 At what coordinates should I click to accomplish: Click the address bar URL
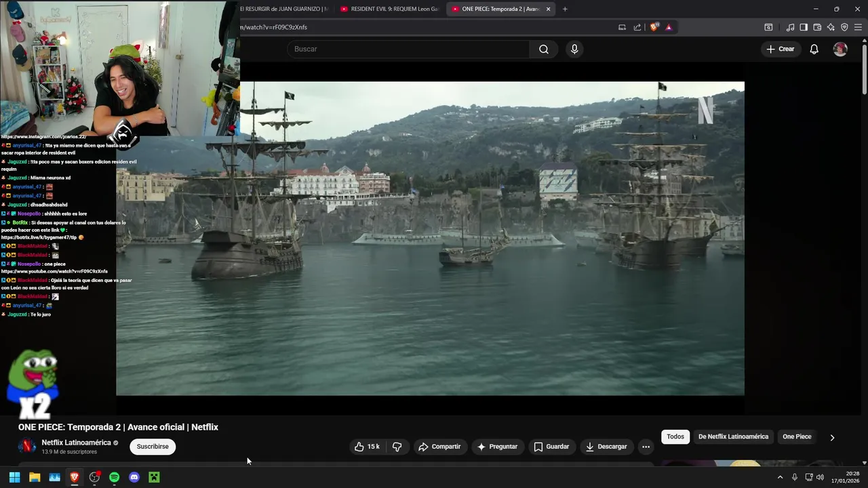[x=274, y=27]
